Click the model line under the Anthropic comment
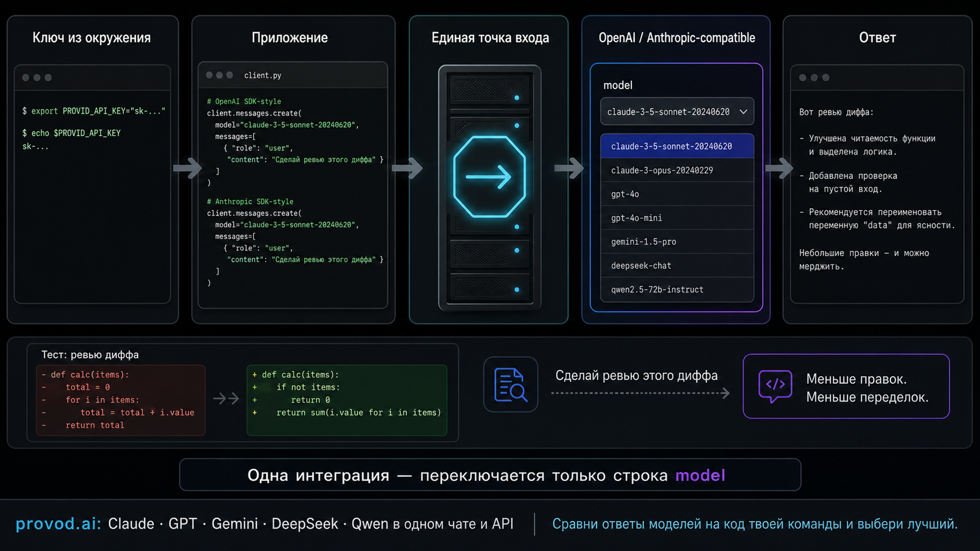This screenshot has width=980, height=551. pos(287,225)
